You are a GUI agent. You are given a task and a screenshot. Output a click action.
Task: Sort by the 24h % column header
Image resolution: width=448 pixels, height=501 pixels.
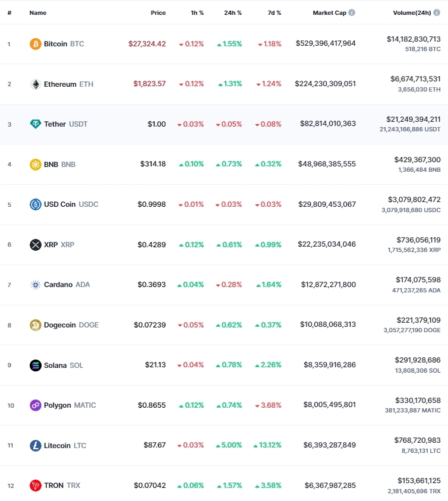tap(233, 13)
